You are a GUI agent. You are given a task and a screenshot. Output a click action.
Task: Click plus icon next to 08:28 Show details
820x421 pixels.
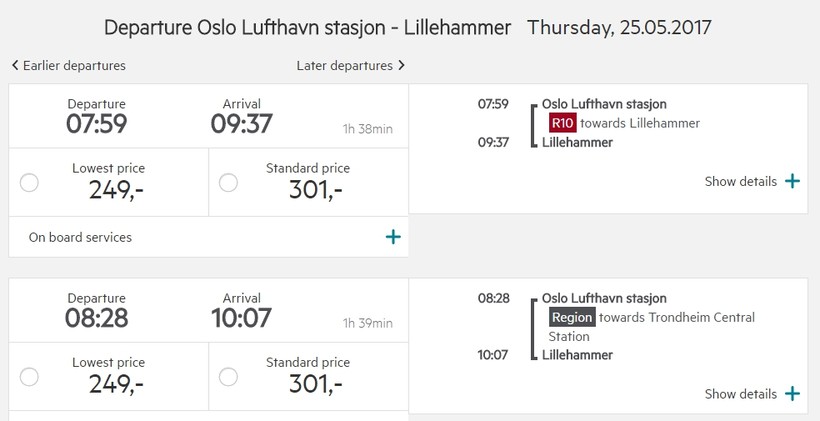click(792, 394)
